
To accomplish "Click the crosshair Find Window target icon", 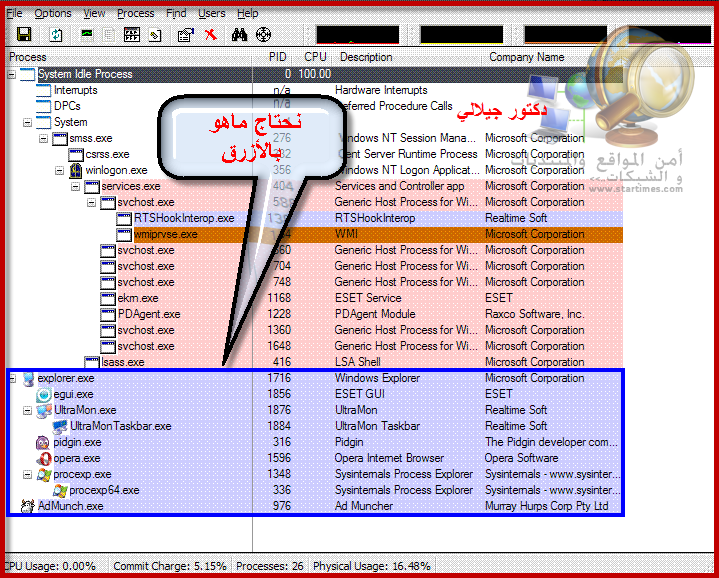I will 263,34.
